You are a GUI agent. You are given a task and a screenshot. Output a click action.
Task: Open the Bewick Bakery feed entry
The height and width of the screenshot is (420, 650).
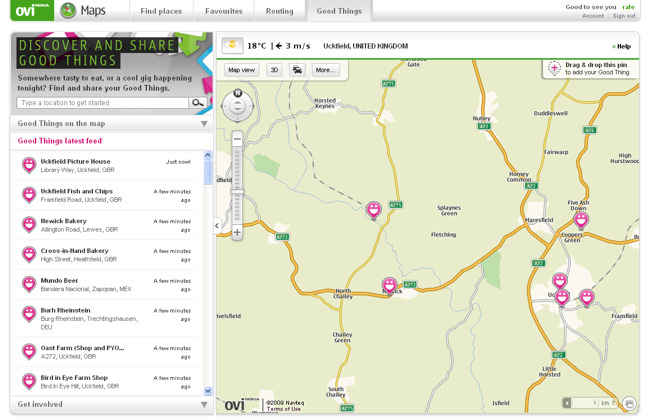(x=107, y=225)
